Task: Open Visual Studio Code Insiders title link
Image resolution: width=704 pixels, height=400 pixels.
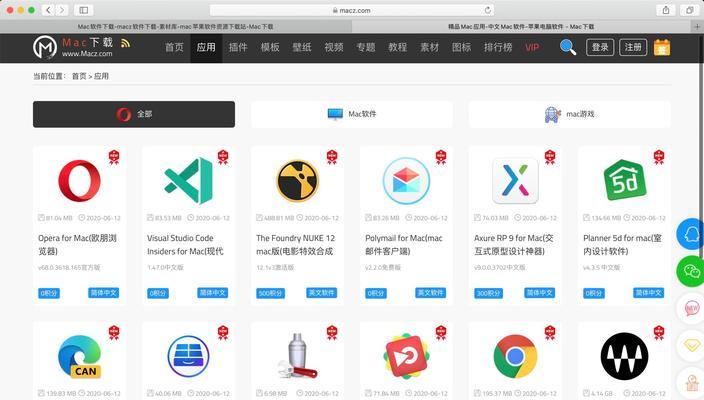Action: [x=185, y=245]
